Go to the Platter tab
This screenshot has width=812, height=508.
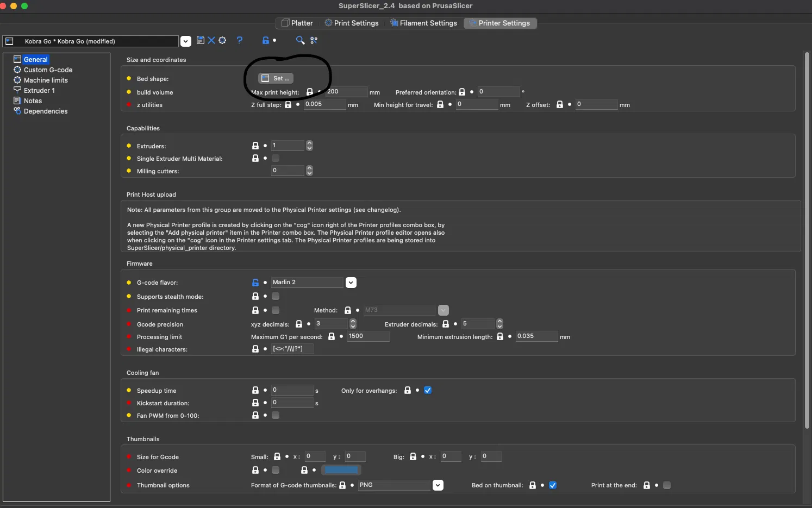[x=297, y=23]
